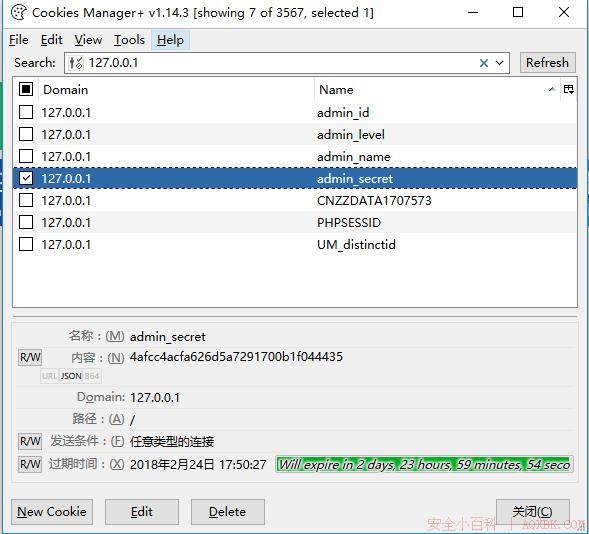Select the admin_id cookie row
This screenshot has height=534, width=589.
pos(295,112)
